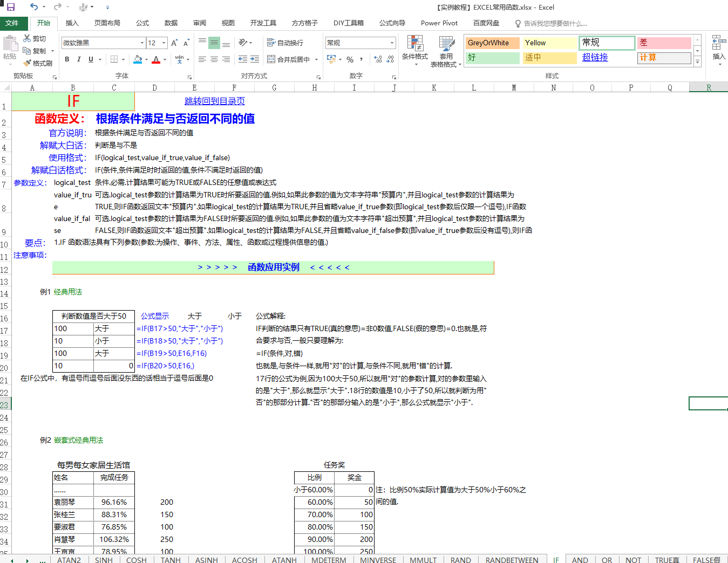Open the font name dropdown 微软雅黑
This screenshot has height=563, width=728.
pos(142,43)
